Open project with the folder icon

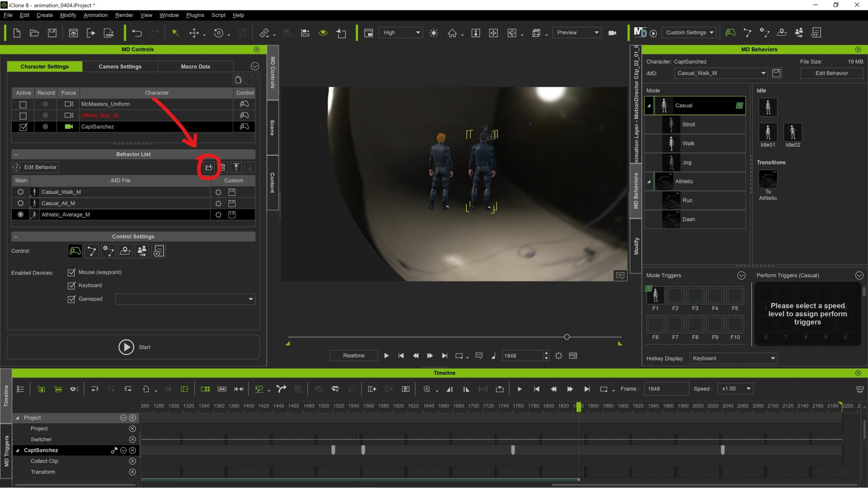(34, 33)
